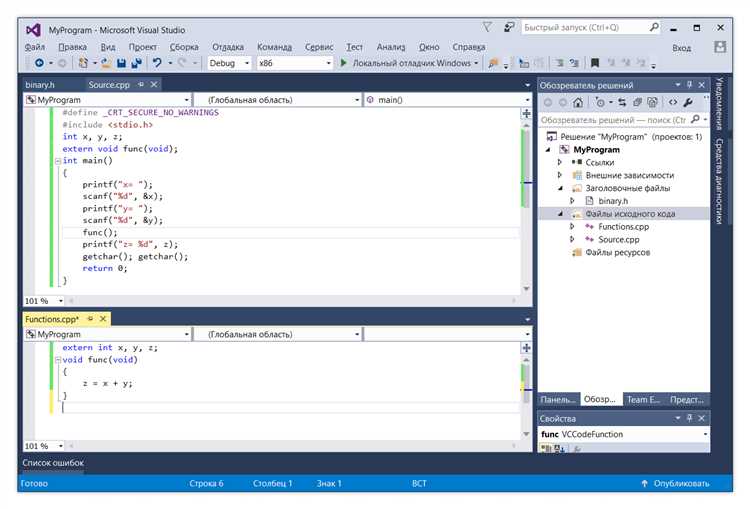750x509 pixels.
Task: Click the Быстрый запуск search field
Action: click(586, 28)
